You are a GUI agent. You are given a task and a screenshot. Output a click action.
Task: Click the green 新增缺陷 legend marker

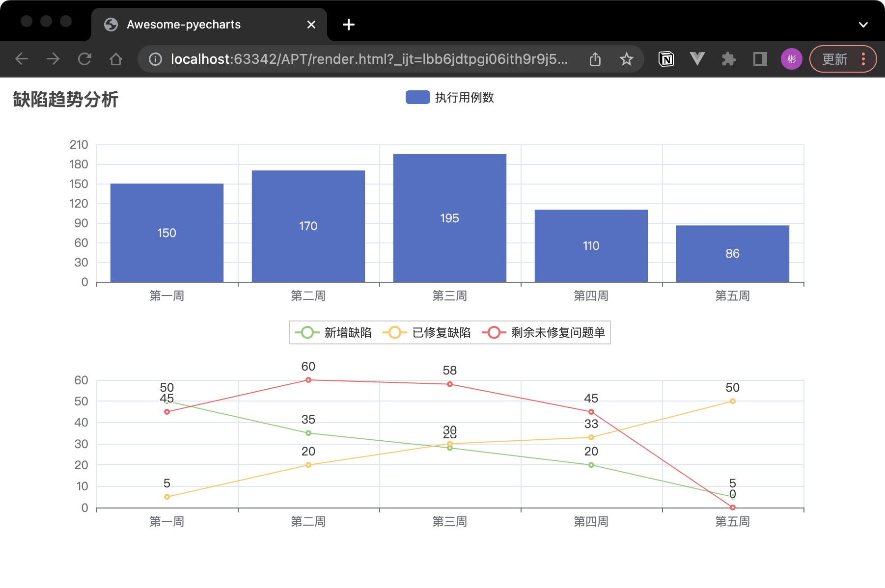point(307,332)
